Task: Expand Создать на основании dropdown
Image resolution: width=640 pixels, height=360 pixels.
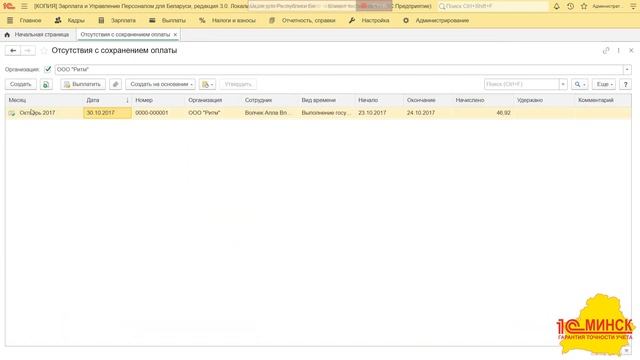Action: [160, 84]
